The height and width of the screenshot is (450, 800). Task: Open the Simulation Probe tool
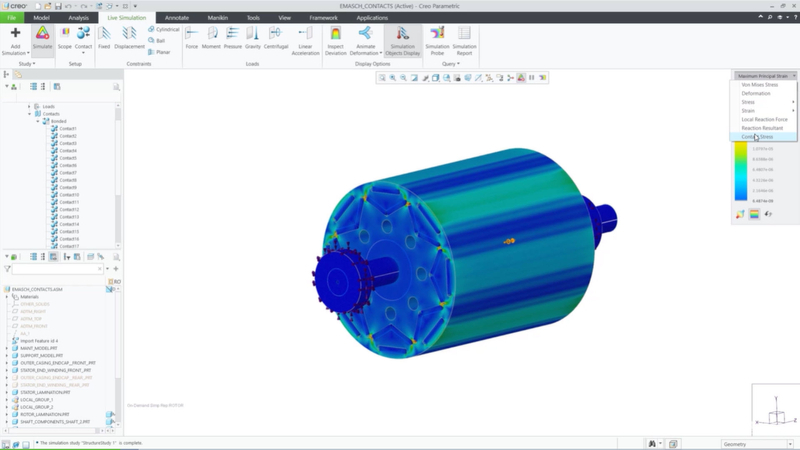click(x=437, y=38)
